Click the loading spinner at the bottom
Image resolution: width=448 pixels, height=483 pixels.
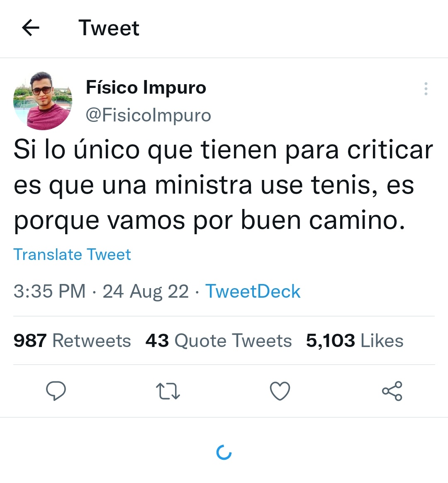pos(224,452)
